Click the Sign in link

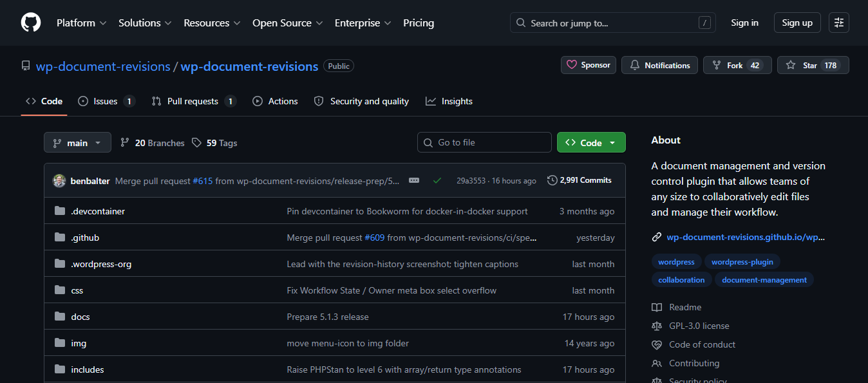pos(744,23)
